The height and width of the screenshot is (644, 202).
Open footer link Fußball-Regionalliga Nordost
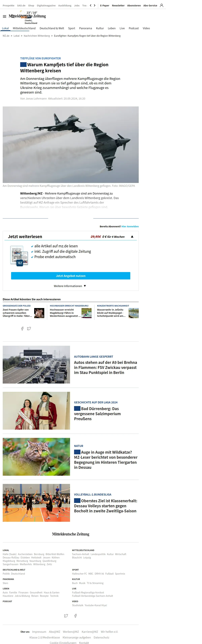88,593
